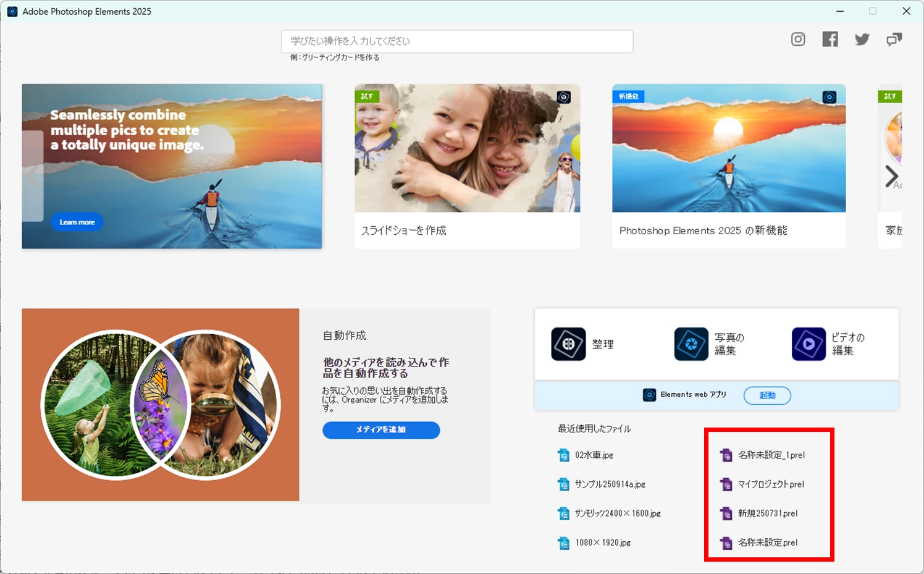924x574 pixels.
Task: Click the 自動作成 heading
Action: [345, 336]
